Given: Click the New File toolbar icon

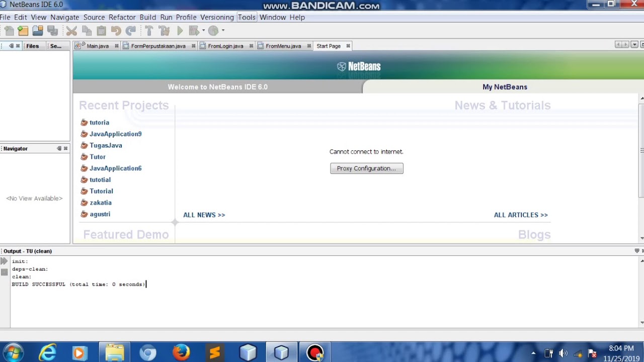Looking at the screenshot, I should click(9, 31).
